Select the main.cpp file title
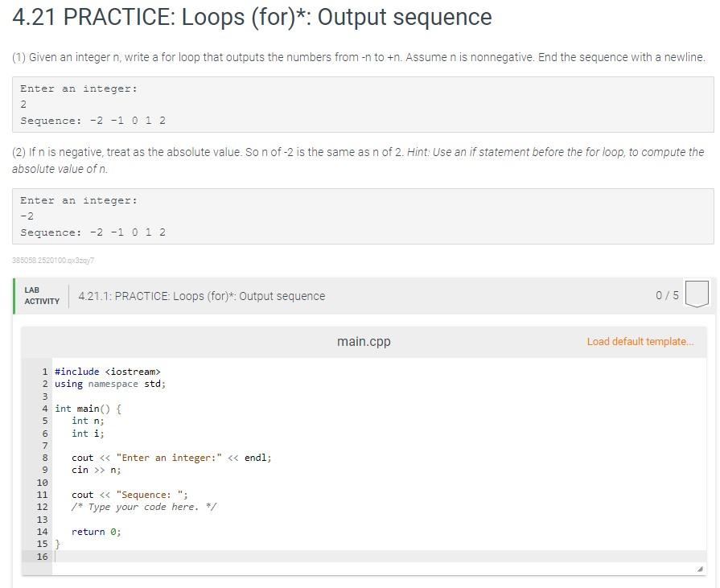 click(364, 342)
